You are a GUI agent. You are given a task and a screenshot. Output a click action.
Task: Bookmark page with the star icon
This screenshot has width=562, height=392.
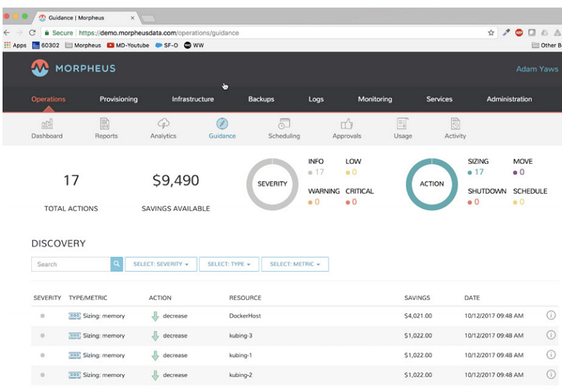point(491,32)
